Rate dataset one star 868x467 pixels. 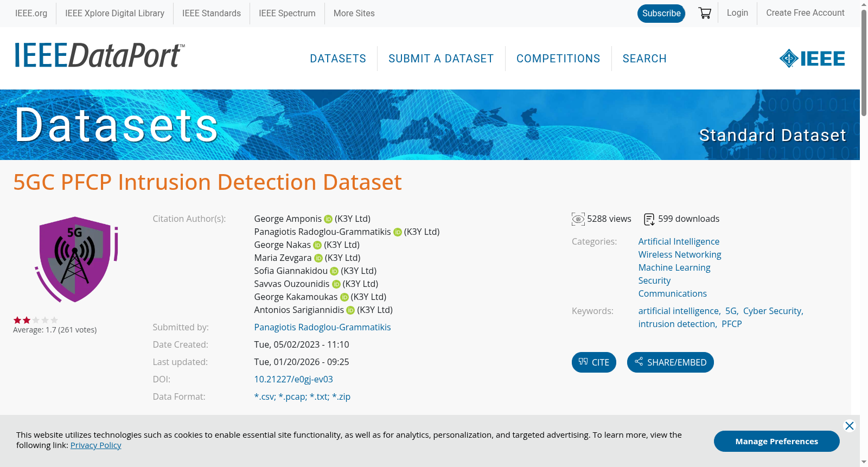[x=17, y=320]
